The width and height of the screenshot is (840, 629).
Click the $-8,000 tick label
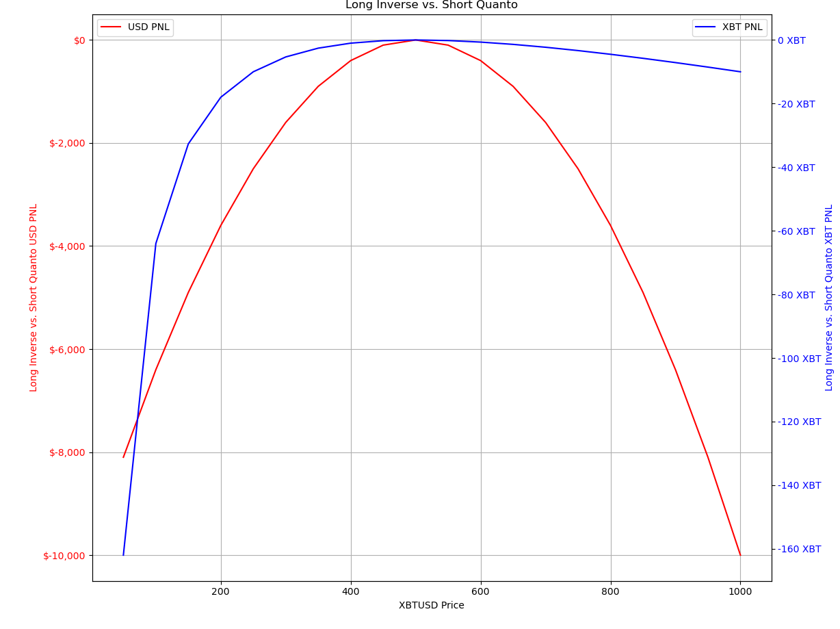click(67, 452)
